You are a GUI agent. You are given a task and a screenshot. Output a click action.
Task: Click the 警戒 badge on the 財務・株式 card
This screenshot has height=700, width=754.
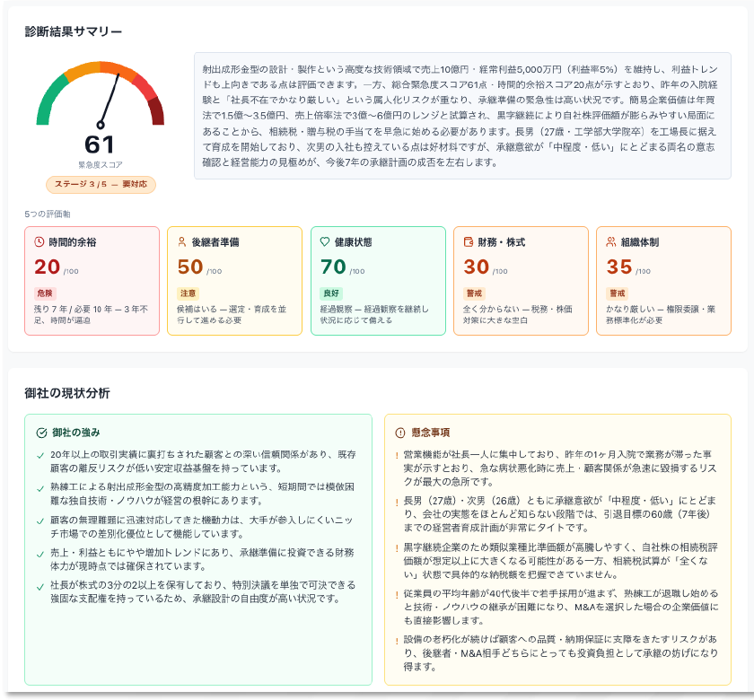(x=474, y=293)
